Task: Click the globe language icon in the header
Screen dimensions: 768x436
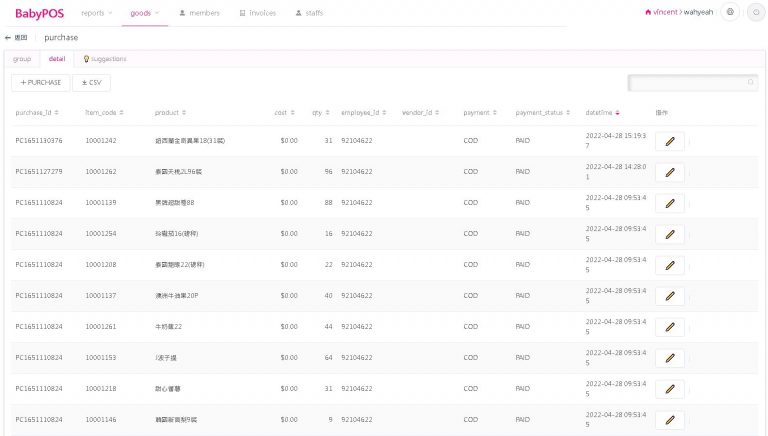Action: click(x=729, y=12)
